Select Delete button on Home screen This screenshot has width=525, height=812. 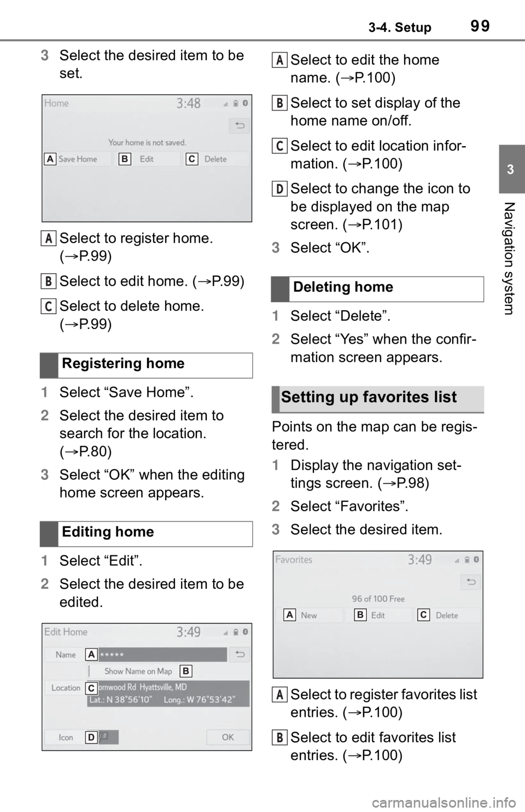(x=217, y=159)
